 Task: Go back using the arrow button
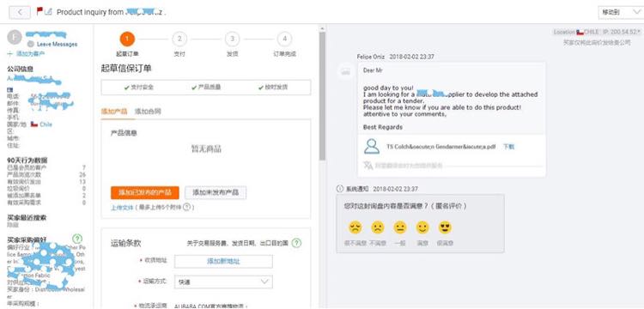tap(20, 12)
